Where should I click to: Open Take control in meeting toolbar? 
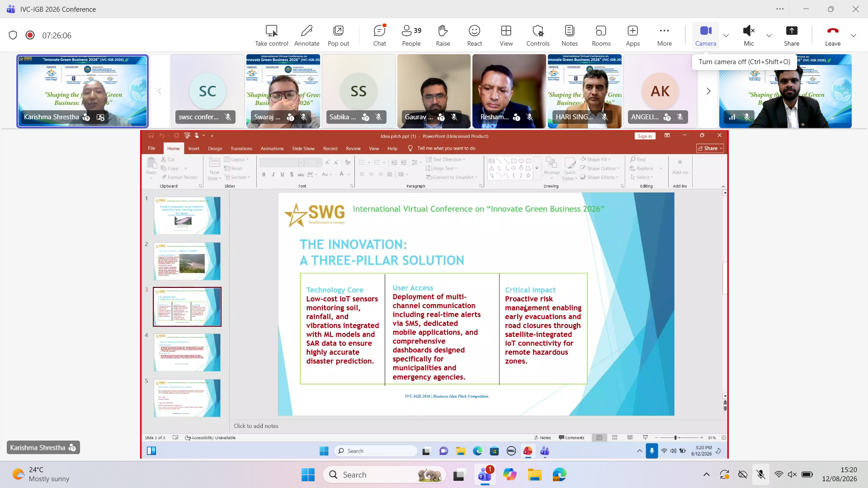[271, 36]
